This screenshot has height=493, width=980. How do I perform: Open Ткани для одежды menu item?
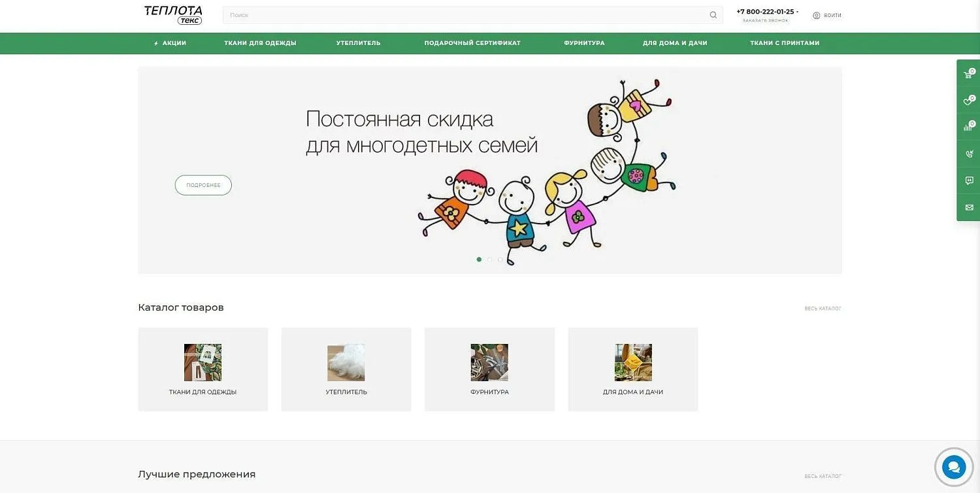click(x=260, y=43)
